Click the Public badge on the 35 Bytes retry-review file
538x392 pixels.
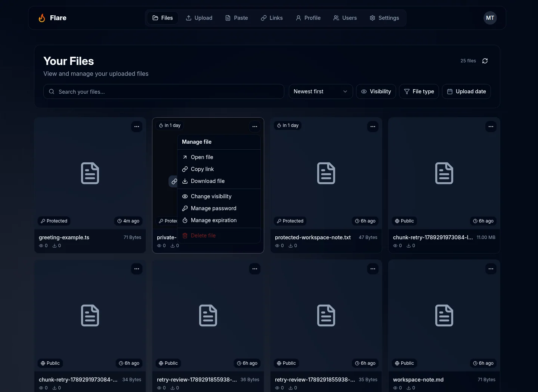286,363
